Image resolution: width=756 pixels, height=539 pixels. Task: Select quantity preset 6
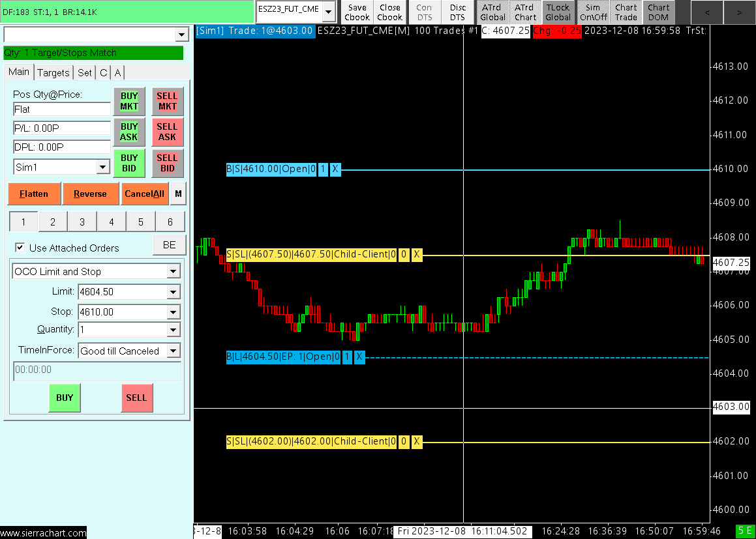click(x=170, y=222)
